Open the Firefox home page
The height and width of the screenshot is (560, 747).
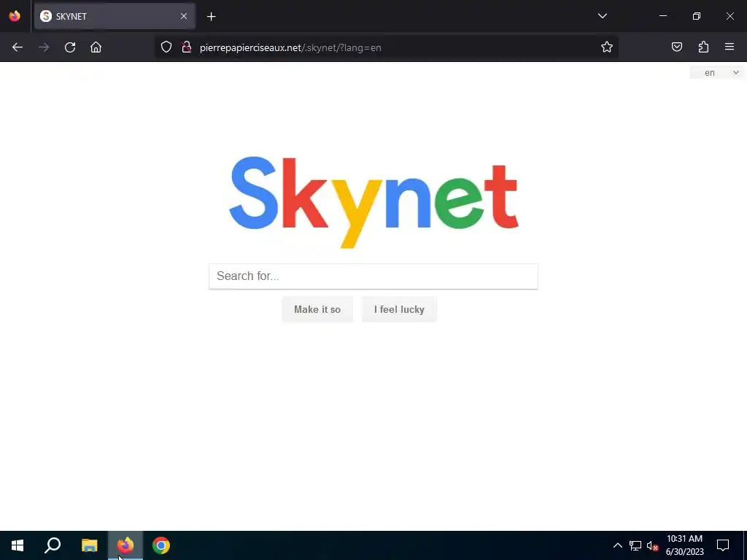coord(96,47)
